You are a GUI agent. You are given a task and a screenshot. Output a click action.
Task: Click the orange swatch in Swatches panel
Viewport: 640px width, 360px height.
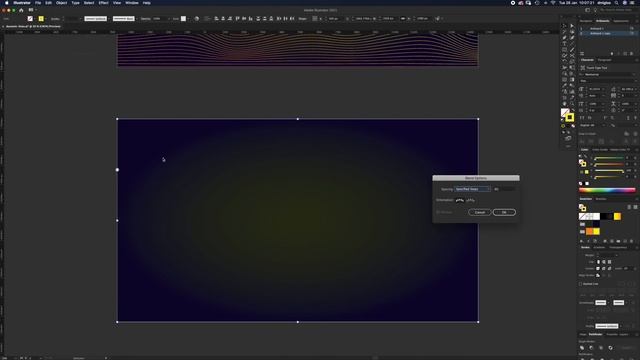tap(589, 231)
